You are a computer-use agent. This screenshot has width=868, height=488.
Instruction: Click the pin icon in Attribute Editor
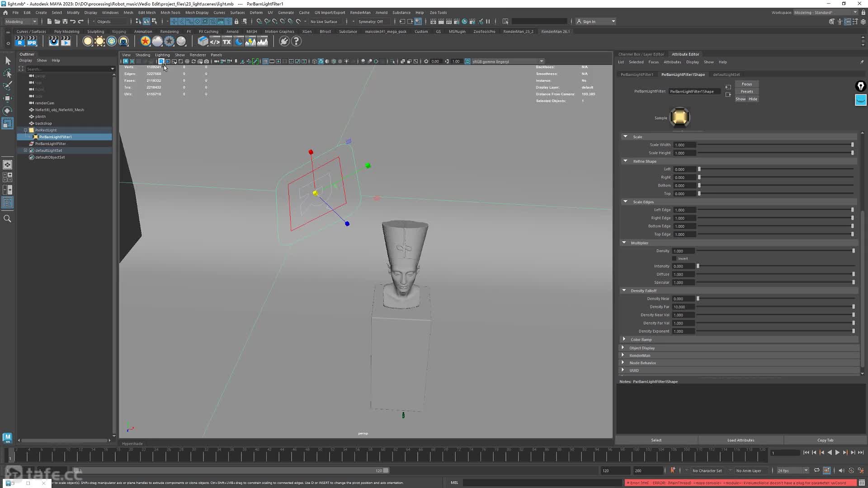(x=862, y=62)
